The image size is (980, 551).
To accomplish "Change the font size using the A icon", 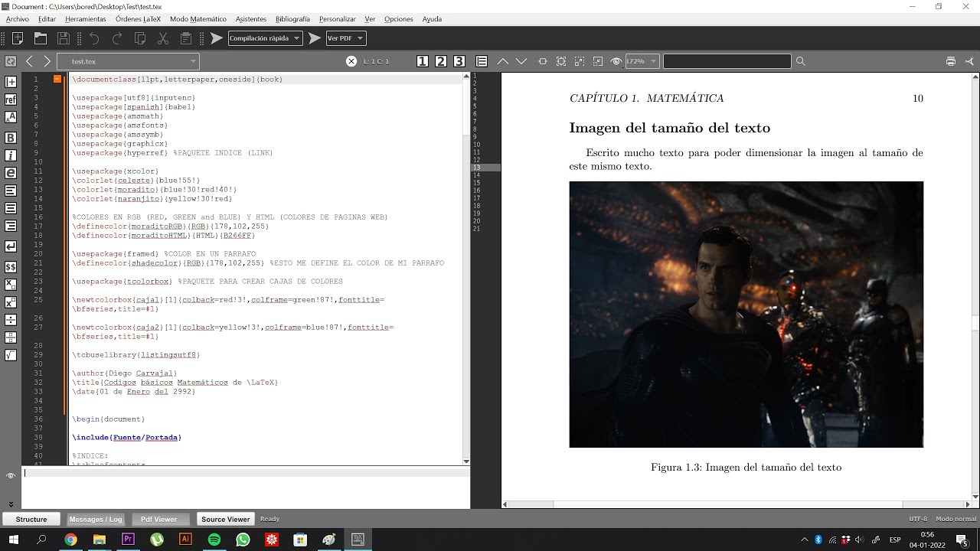I will [x=11, y=117].
